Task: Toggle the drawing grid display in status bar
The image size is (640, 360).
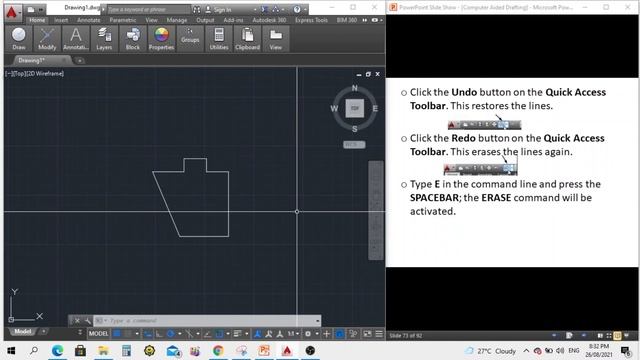Action: click(x=117, y=334)
